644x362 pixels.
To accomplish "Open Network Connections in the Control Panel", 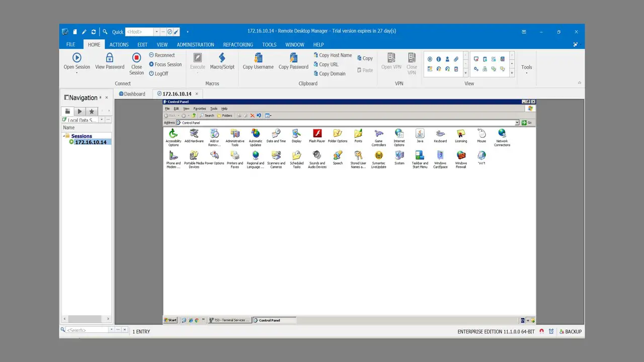I will click(502, 137).
